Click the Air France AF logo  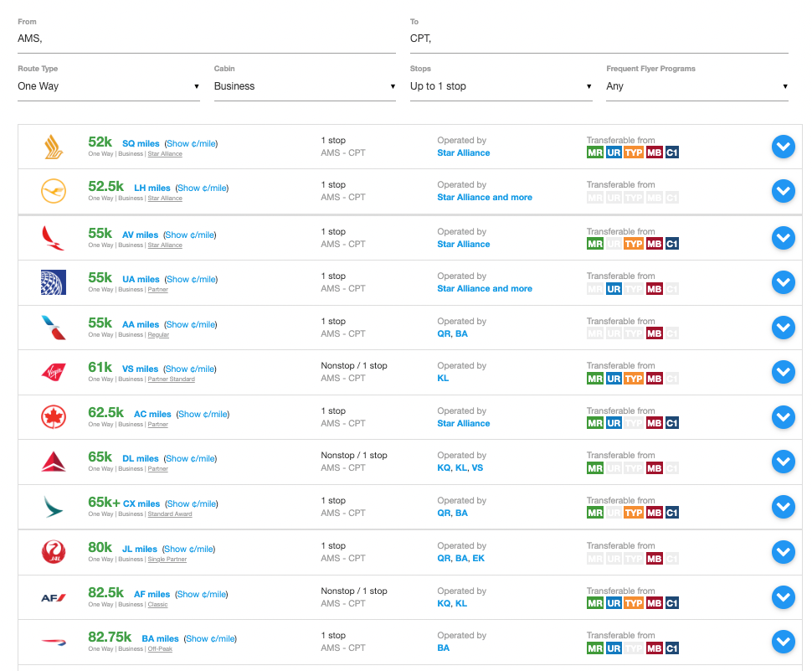pyautogui.click(x=54, y=597)
